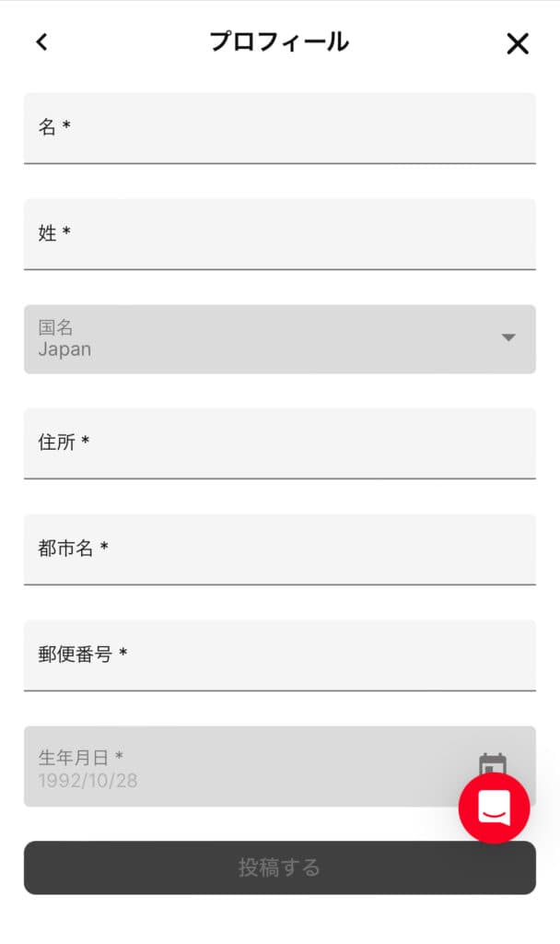This screenshot has width=560, height=944.
Task: Click the 住所 * label text
Action: tap(64, 442)
